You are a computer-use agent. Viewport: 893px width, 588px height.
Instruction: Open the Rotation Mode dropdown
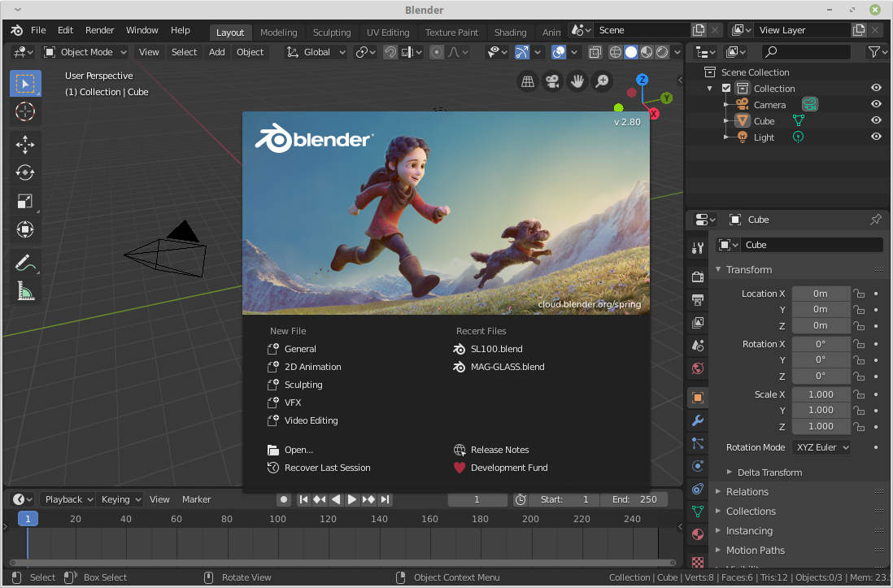[x=821, y=446]
